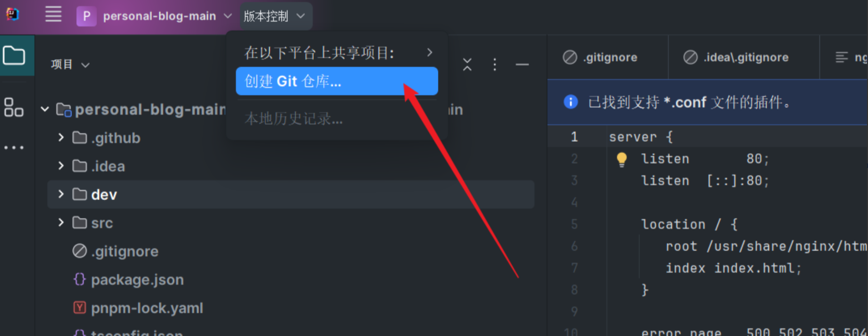Open the personal-blog-main project dropdown

[x=154, y=16]
